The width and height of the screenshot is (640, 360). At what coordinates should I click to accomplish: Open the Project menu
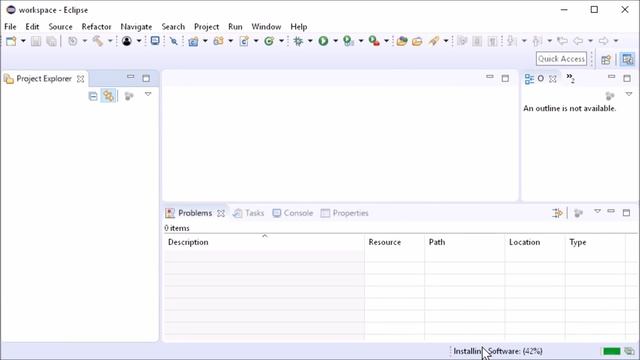(x=207, y=27)
